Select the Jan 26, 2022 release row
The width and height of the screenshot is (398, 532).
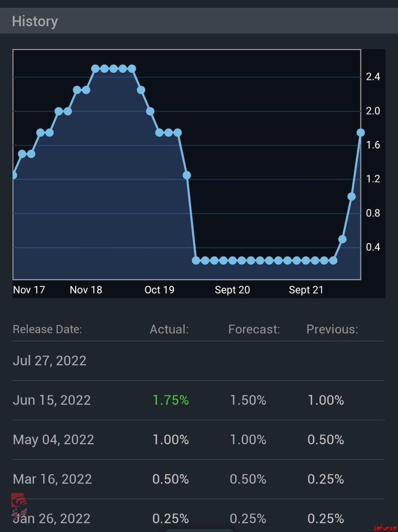click(x=199, y=516)
